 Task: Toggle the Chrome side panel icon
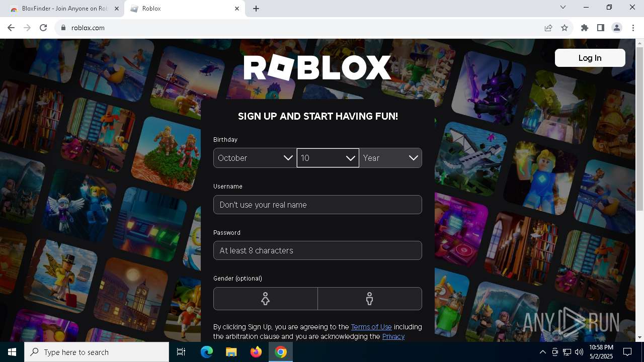601,28
